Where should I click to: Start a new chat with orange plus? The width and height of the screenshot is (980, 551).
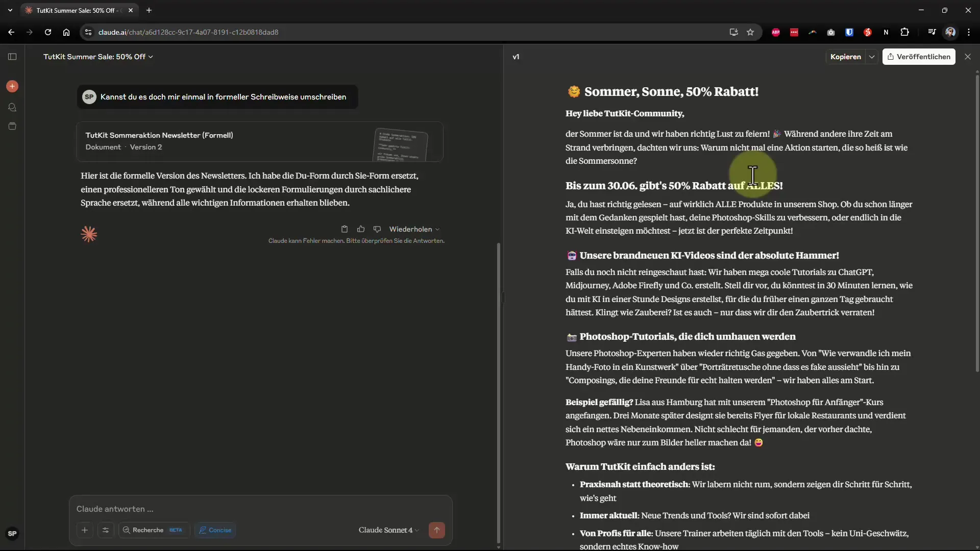tap(12, 86)
